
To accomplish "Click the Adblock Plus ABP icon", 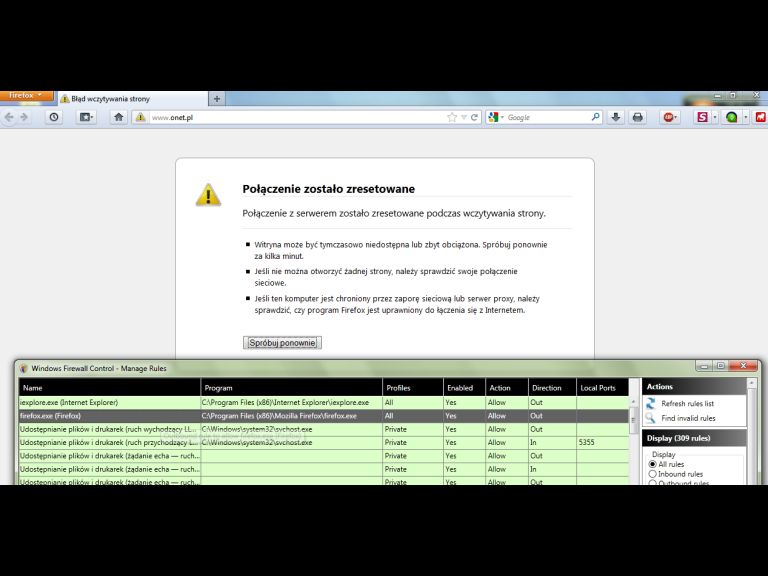I will pos(669,117).
